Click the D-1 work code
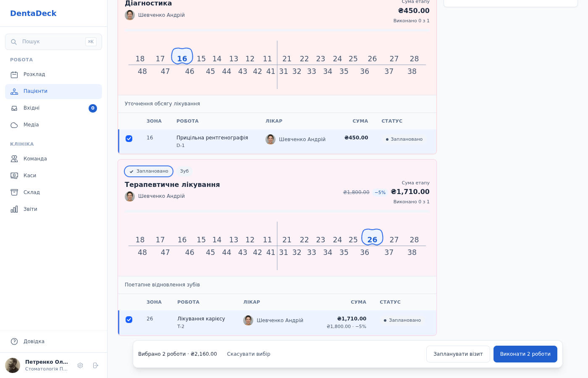This screenshot has height=378, width=588. [x=181, y=146]
